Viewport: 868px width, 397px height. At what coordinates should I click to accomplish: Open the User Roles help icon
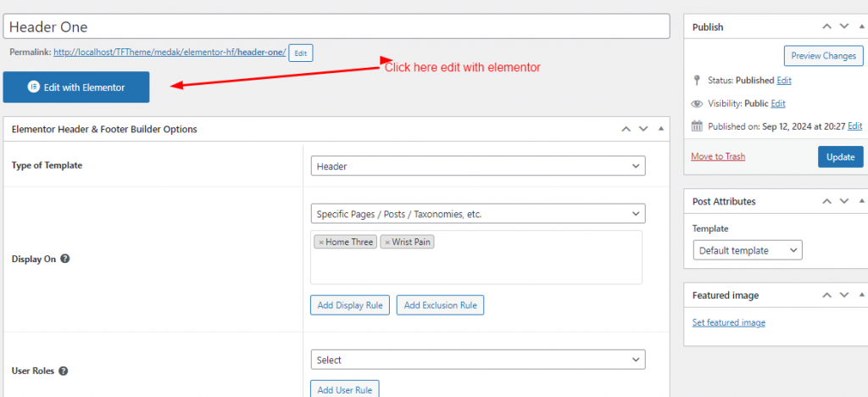64,371
